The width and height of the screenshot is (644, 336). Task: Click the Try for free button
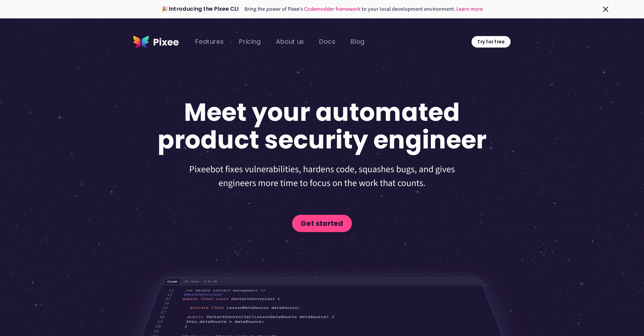(x=491, y=42)
